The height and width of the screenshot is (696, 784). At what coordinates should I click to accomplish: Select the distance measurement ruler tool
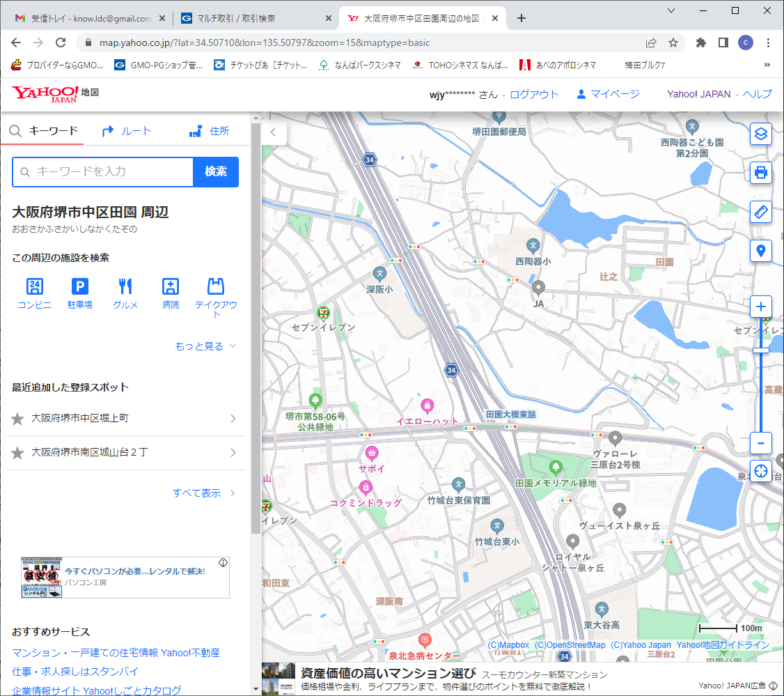[760, 212]
